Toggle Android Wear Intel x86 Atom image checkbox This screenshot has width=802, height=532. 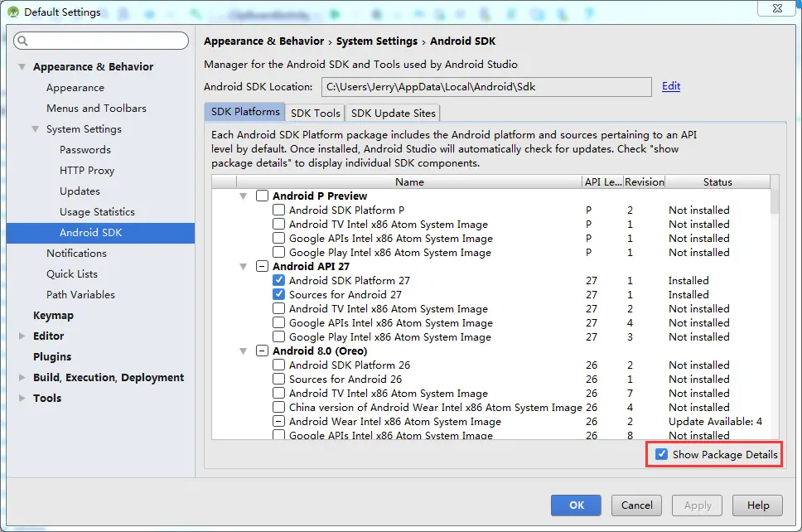(x=278, y=422)
